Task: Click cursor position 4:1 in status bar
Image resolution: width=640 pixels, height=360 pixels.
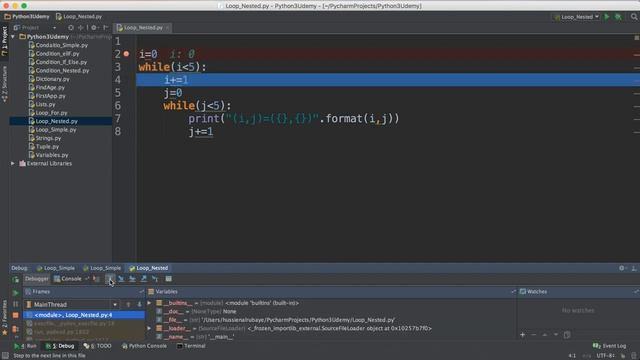Action: [x=572, y=356]
